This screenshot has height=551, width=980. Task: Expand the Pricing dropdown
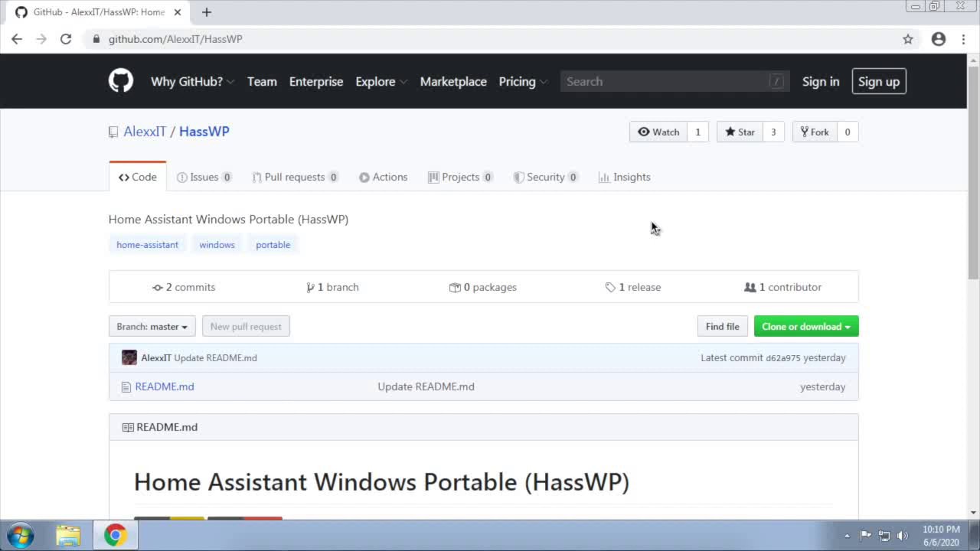point(523,81)
